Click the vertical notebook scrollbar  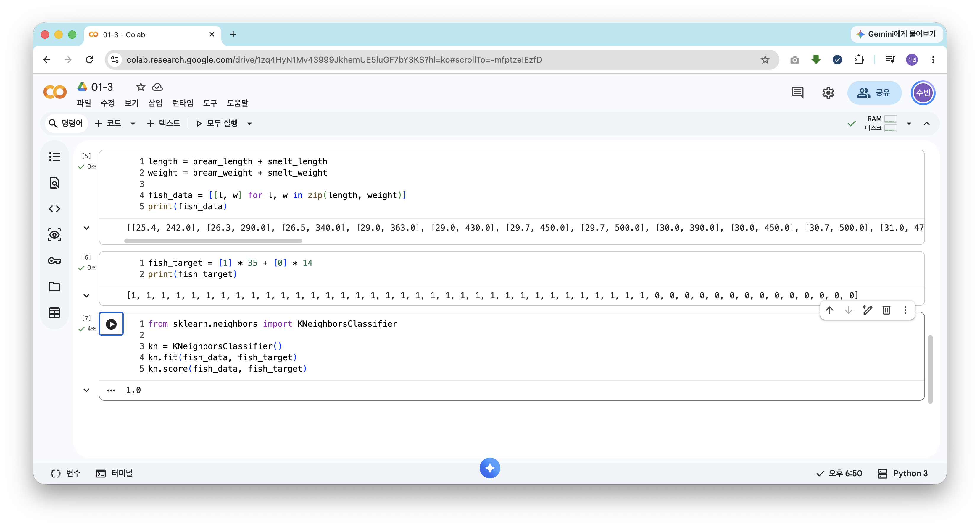point(930,369)
